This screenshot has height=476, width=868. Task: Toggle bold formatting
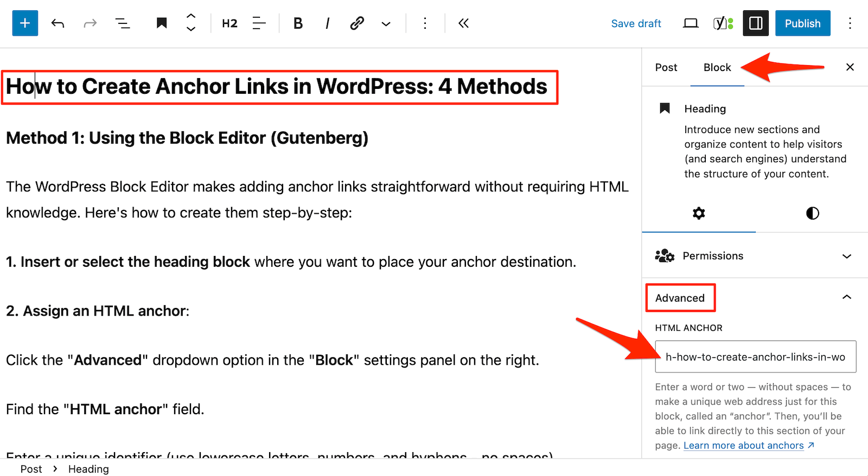click(298, 23)
